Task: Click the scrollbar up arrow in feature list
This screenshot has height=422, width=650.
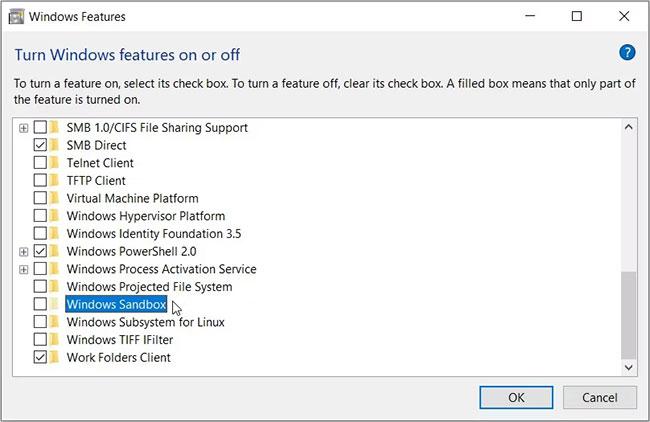Action: coord(629,127)
